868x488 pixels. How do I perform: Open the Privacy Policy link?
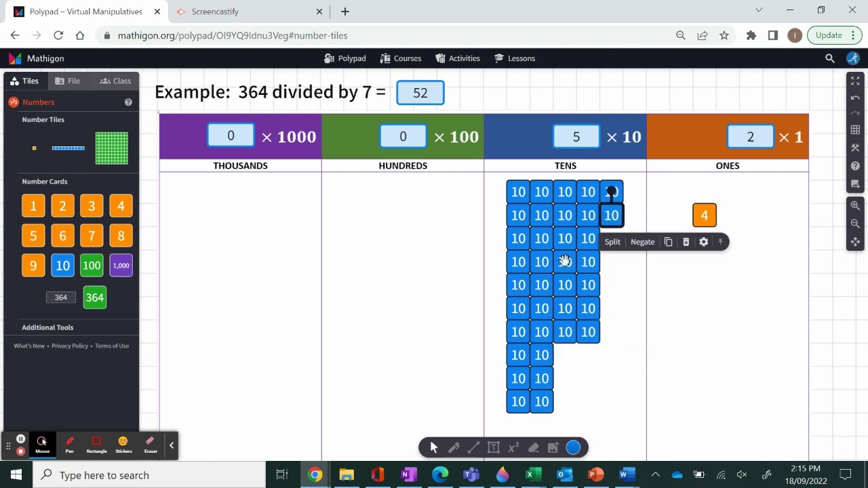click(x=70, y=346)
